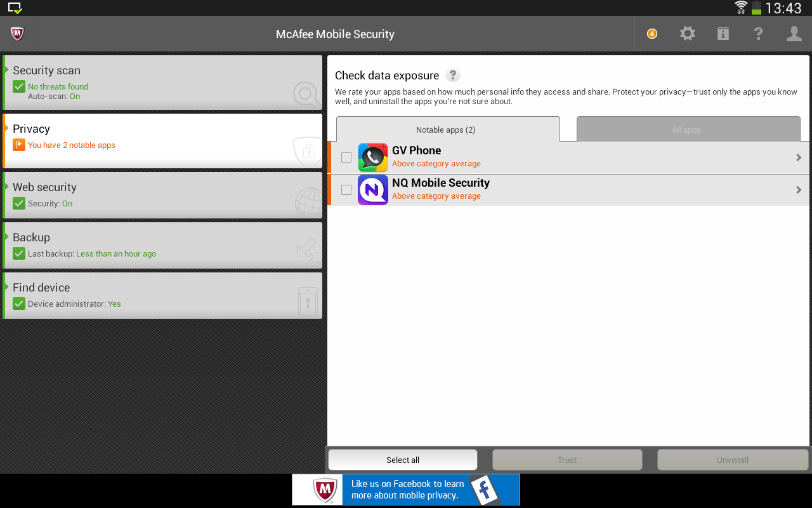Tap the green check icon under Web security
The width and height of the screenshot is (812, 508).
[x=19, y=203]
